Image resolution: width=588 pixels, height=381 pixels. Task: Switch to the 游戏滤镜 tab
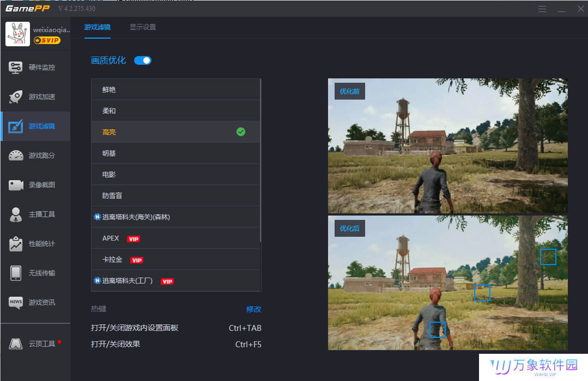pos(98,27)
